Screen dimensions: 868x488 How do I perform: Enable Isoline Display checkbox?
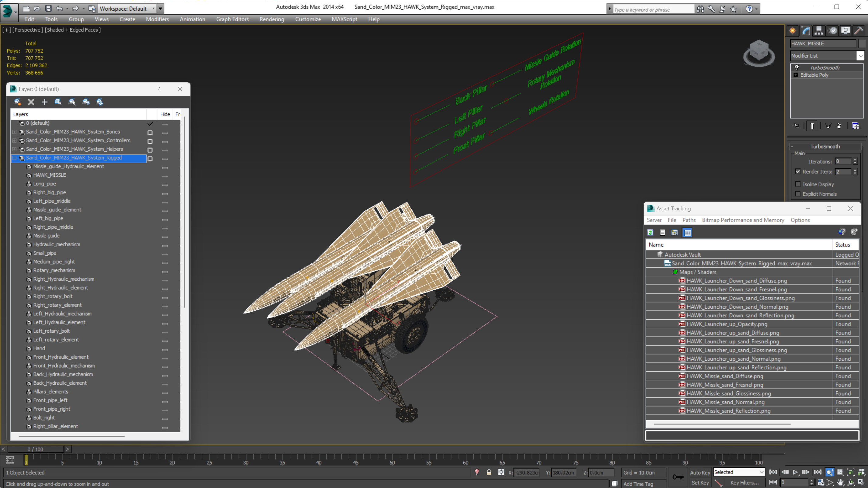pyautogui.click(x=798, y=184)
